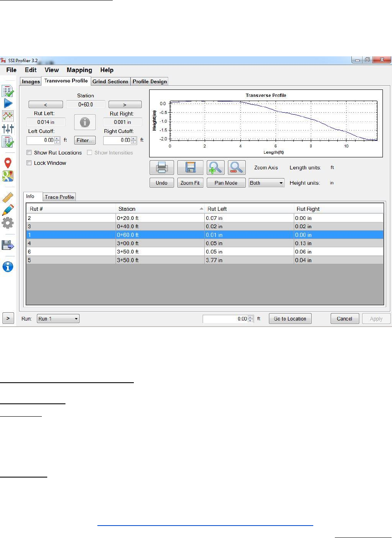Screen dimensions: 392x538
Task: Save the transverse profile plot
Action: (x=190, y=168)
